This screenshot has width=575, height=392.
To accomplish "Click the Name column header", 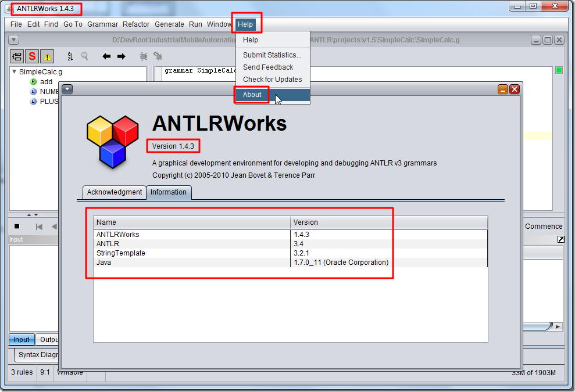I will 192,222.
